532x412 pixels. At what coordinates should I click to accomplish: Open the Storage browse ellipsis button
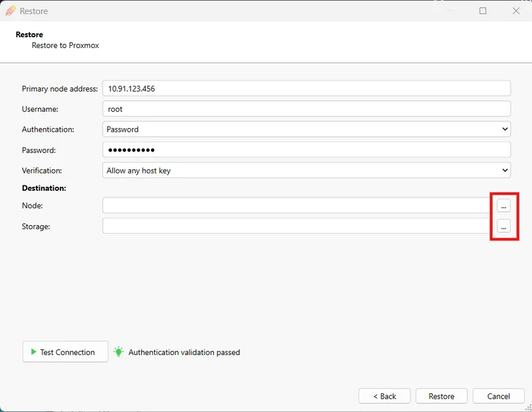coord(503,227)
